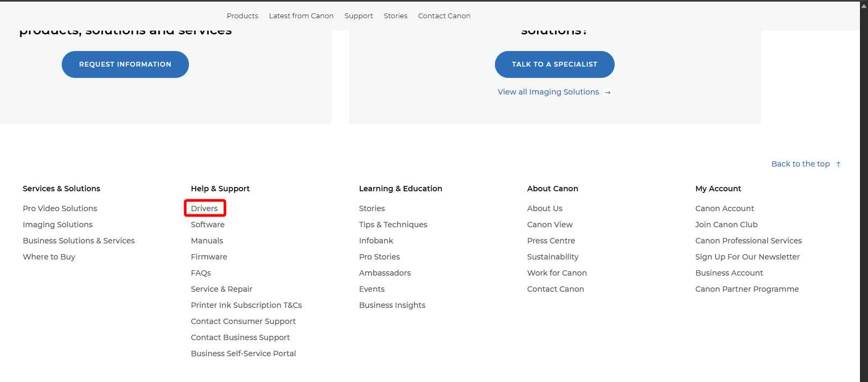Open the Products menu in top navigation
This screenshot has width=868, height=382.
[x=242, y=16]
